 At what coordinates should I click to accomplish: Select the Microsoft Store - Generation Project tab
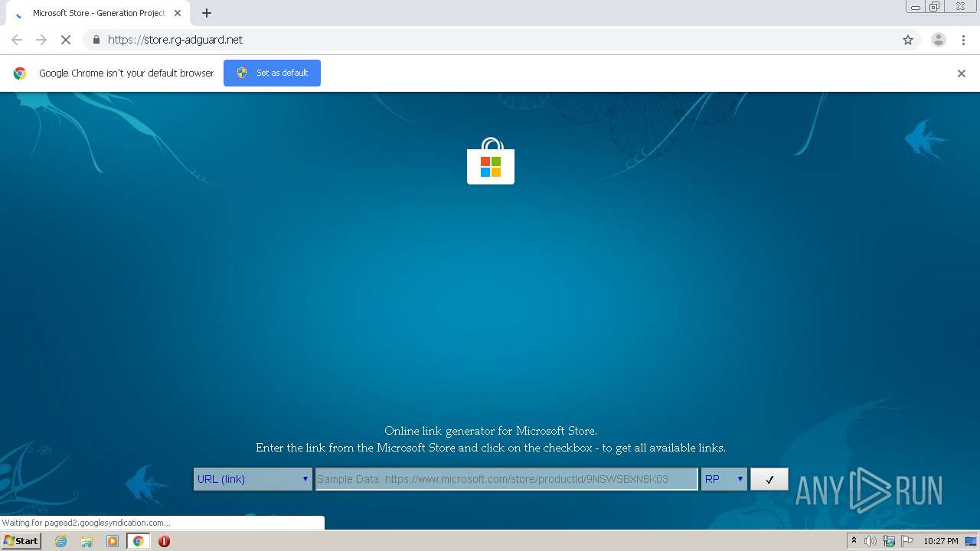98,13
